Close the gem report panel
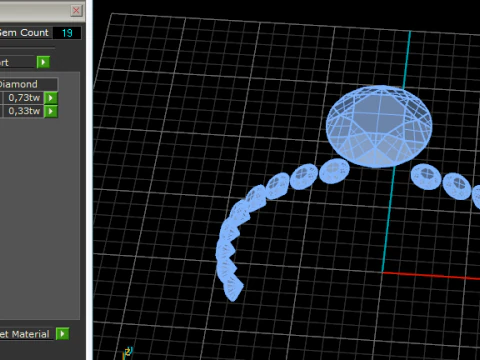The width and height of the screenshot is (480, 360). click(76, 11)
